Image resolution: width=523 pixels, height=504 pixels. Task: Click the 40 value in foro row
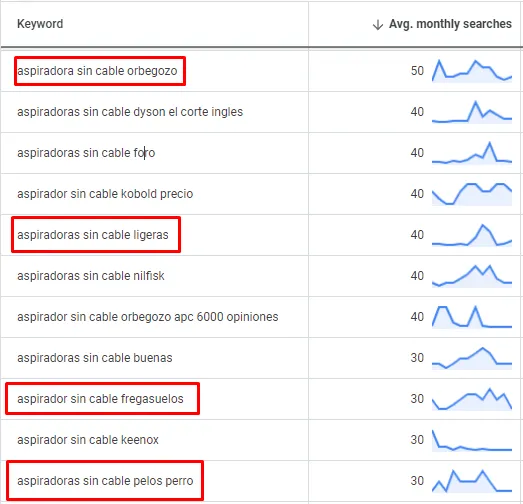point(417,153)
